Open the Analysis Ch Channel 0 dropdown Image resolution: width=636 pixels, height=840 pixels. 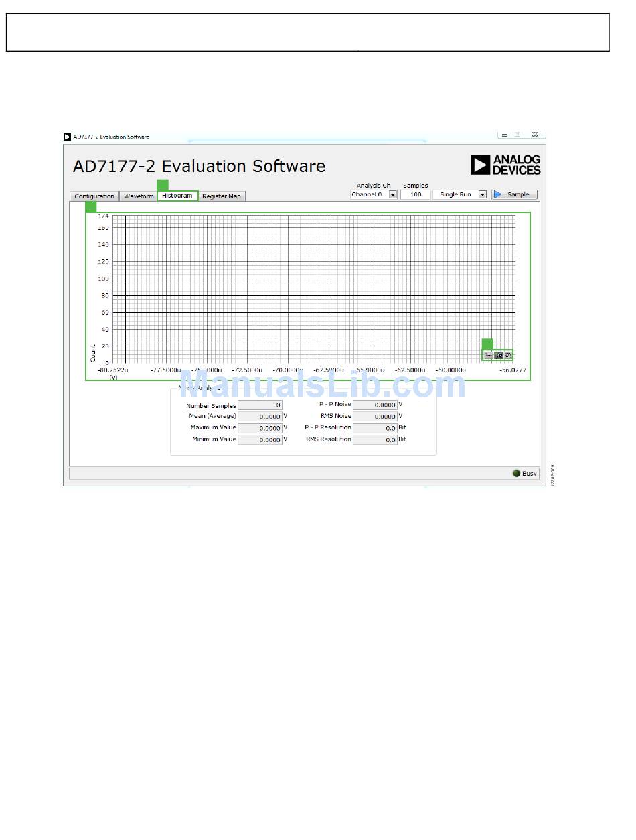374,194
